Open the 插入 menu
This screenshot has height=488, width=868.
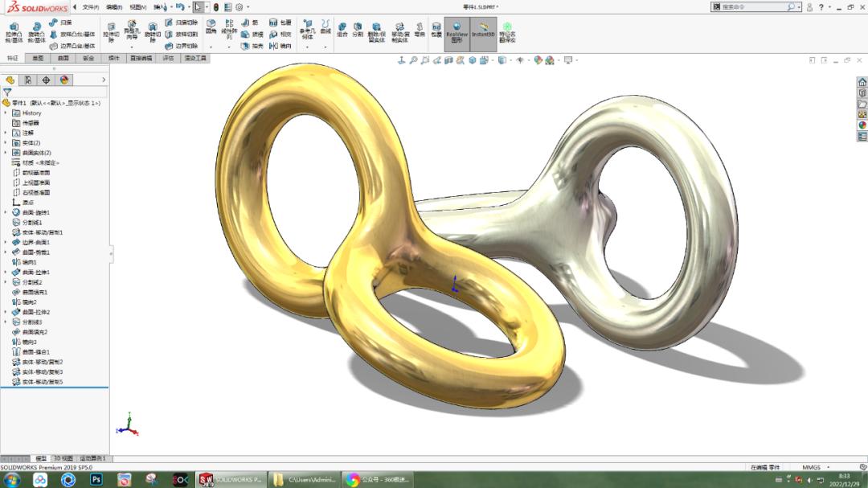tap(160, 7)
